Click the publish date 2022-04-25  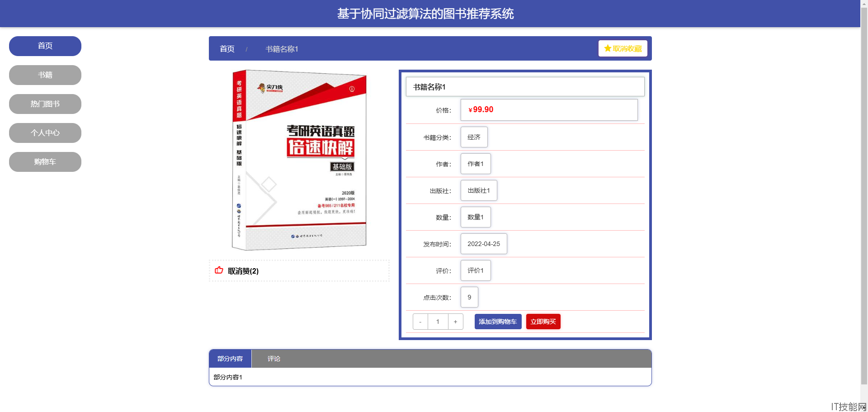(484, 244)
